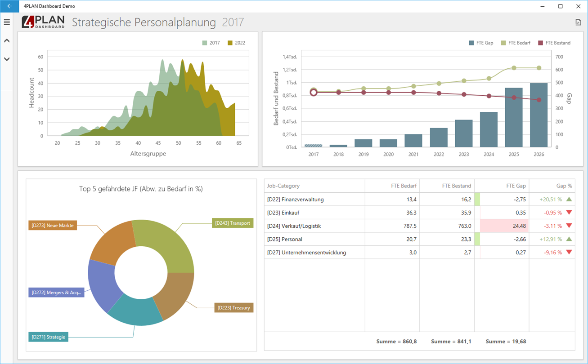This screenshot has width=588, height=364.
Task: Click the back arrow in title bar
Action: 9,6
